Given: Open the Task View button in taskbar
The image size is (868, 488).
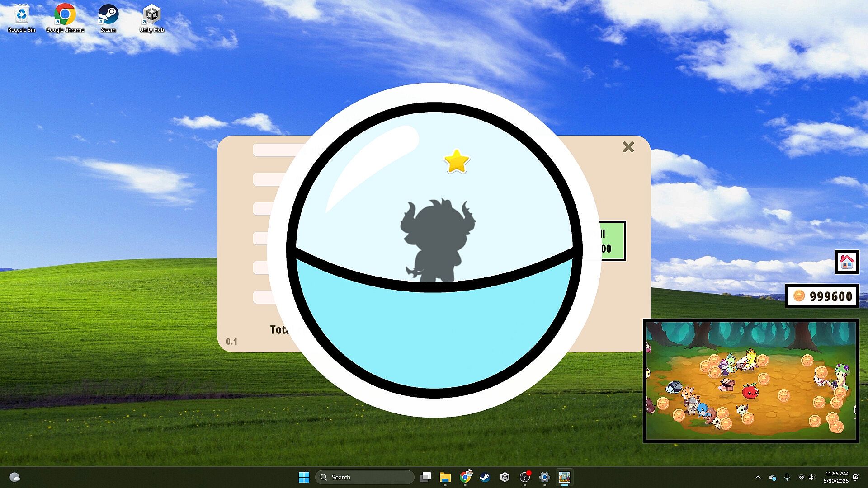Looking at the screenshot, I should click(x=425, y=477).
